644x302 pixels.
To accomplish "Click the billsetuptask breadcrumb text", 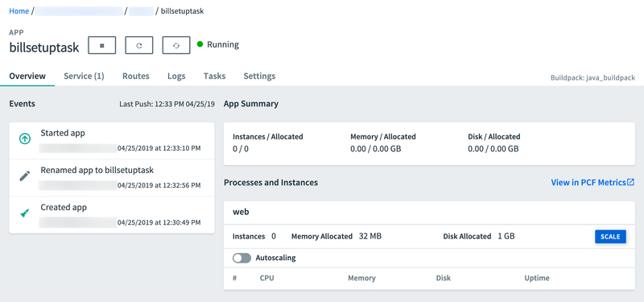I will click(183, 11).
